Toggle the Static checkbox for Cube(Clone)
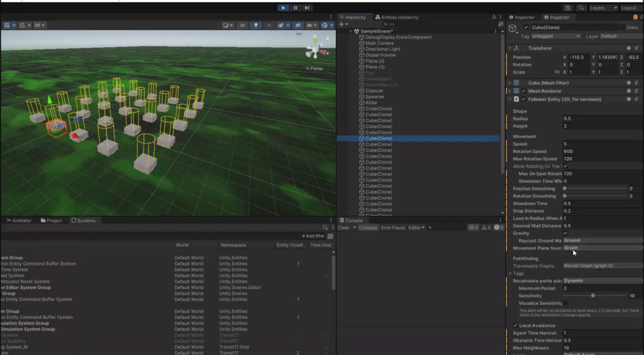Image resolution: width=644 pixels, height=355 pixels. pyautogui.click(x=621, y=28)
